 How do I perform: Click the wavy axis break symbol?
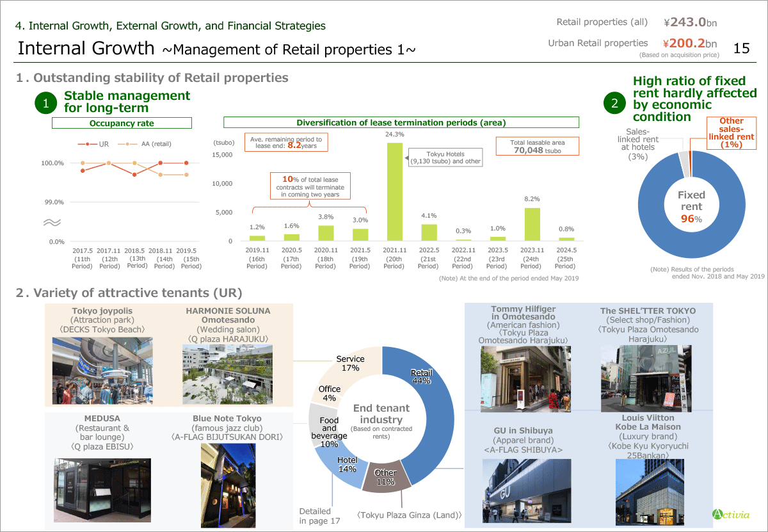tap(52, 223)
